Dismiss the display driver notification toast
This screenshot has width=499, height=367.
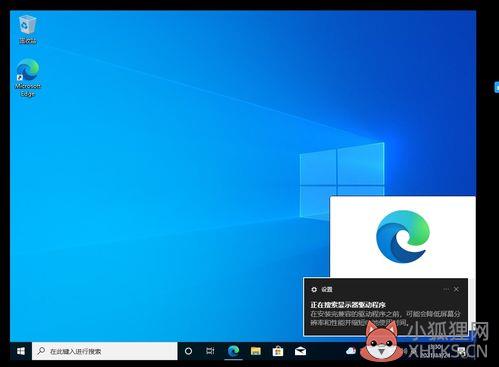pos(456,289)
